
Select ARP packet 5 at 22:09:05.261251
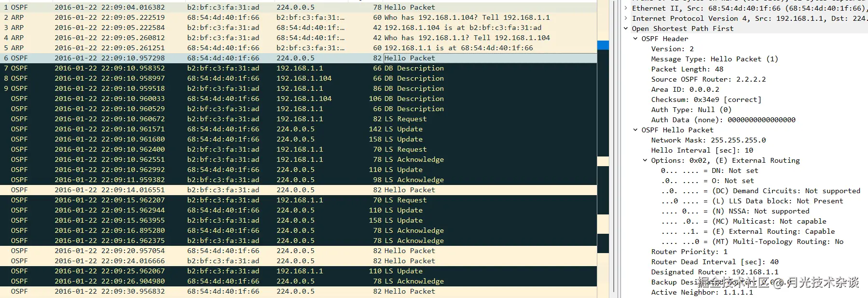[x=298, y=48]
